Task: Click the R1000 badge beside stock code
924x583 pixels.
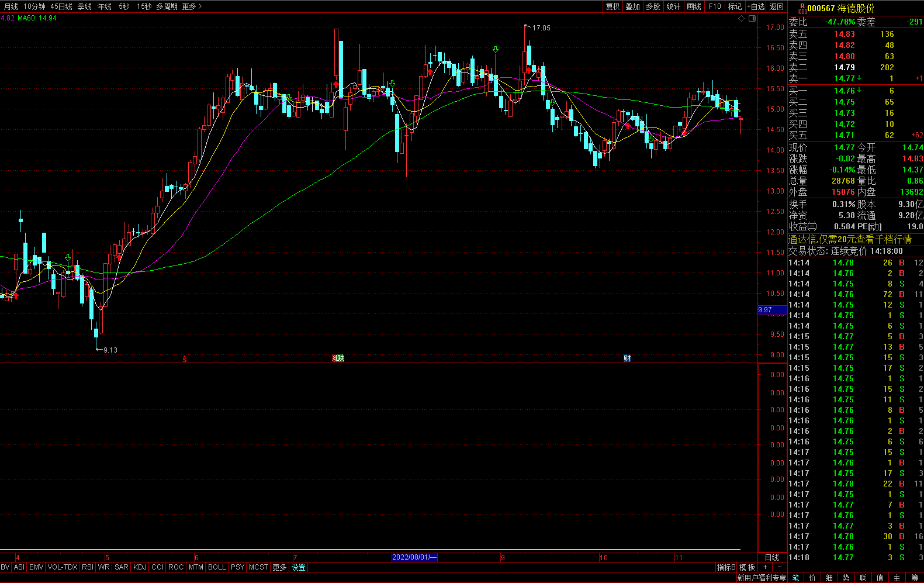Action: pos(802,8)
